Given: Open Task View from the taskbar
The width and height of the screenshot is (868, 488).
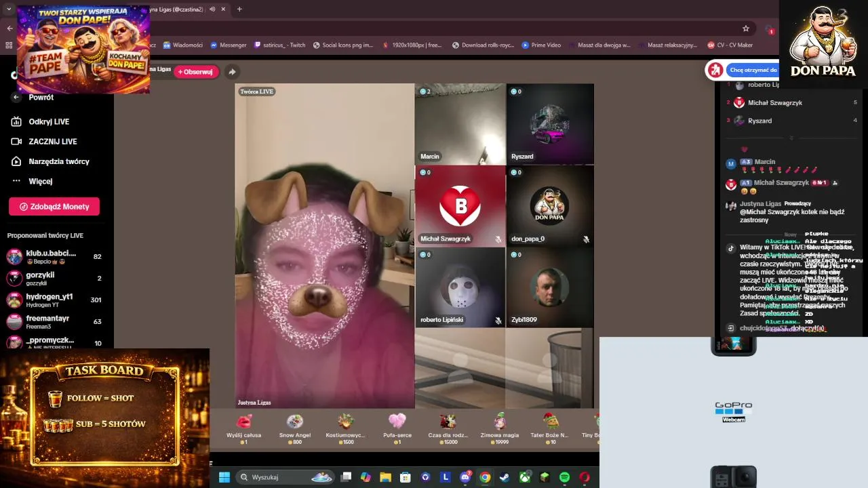Looking at the screenshot, I should 346,477.
